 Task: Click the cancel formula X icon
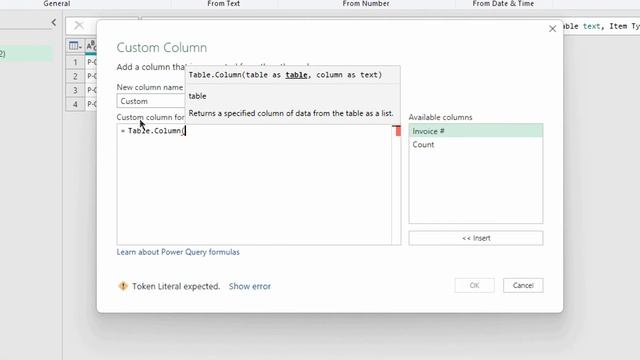(x=79, y=26)
